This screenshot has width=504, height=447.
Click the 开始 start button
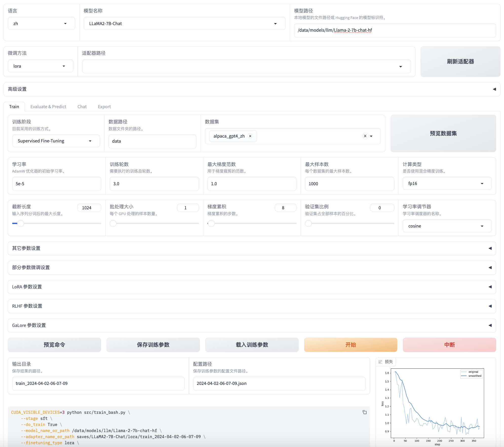pyautogui.click(x=351, y=345)
